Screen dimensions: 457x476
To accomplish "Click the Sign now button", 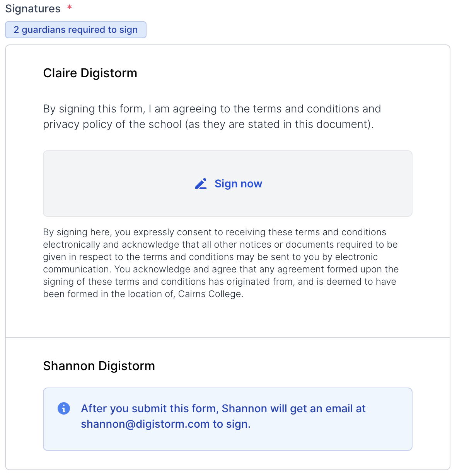I will coord(228,184).
